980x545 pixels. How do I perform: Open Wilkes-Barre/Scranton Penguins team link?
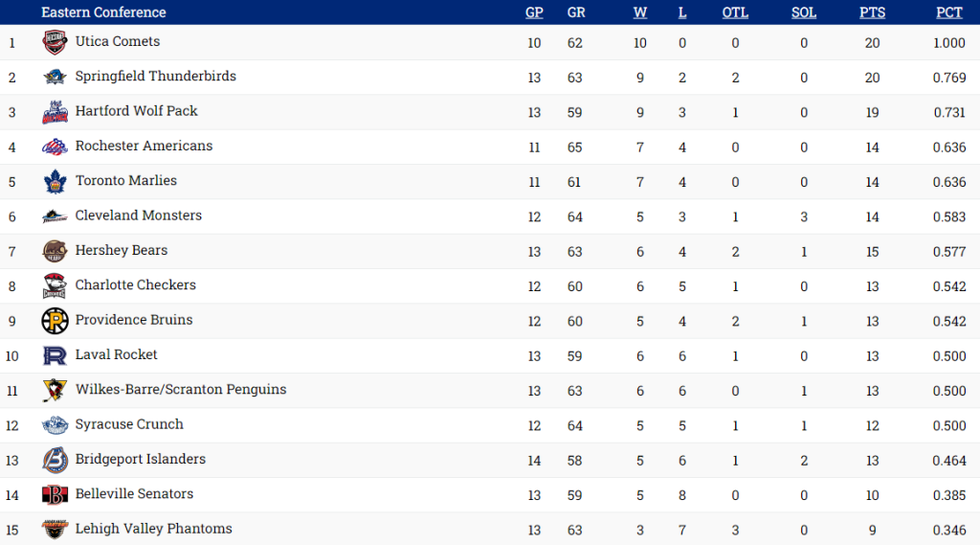click(180, 390)
